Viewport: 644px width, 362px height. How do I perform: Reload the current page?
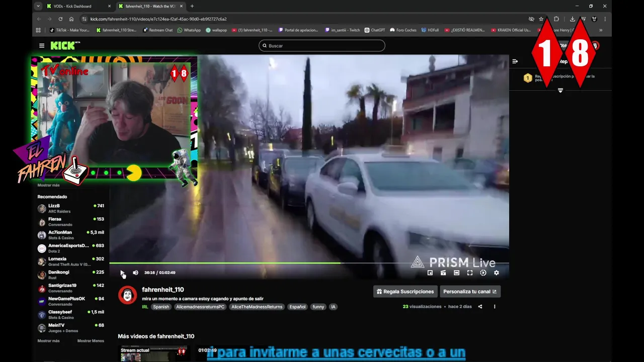coord(60,19)
